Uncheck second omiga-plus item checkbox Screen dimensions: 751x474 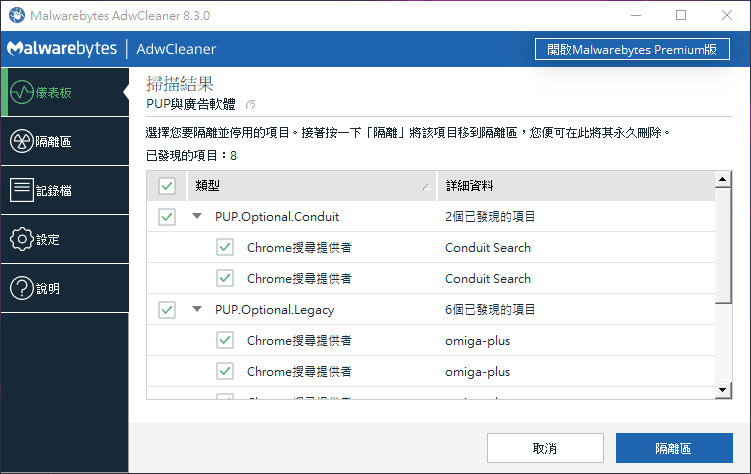coord(225,371)
